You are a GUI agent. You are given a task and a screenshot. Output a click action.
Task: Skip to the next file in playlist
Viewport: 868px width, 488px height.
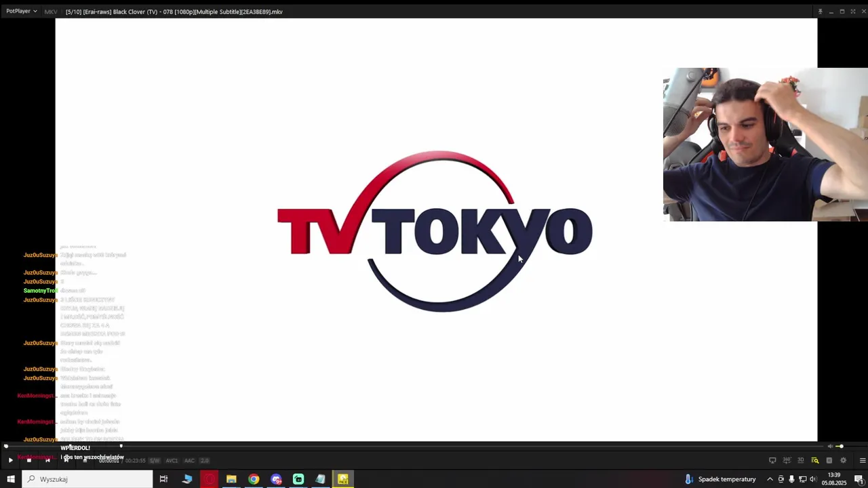66,460
